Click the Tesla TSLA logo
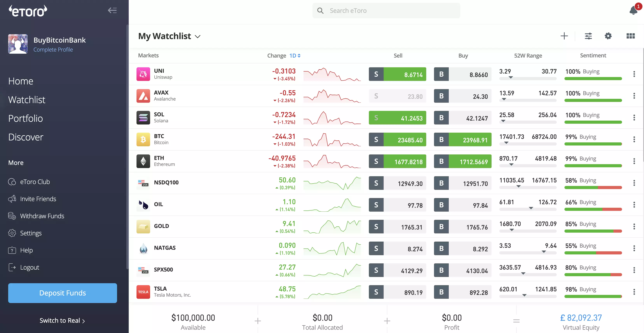The width and height of the screenshot is (644, 333). (143, 292)
